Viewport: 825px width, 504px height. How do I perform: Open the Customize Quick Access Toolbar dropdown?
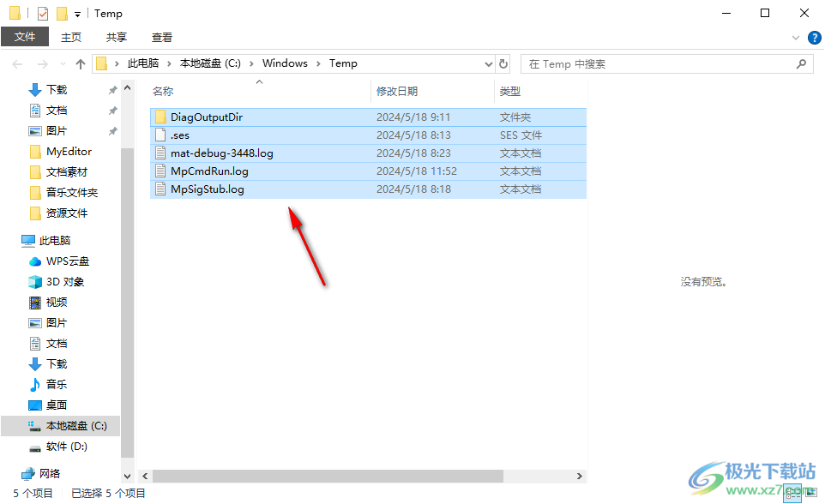[x=77, y=15]
